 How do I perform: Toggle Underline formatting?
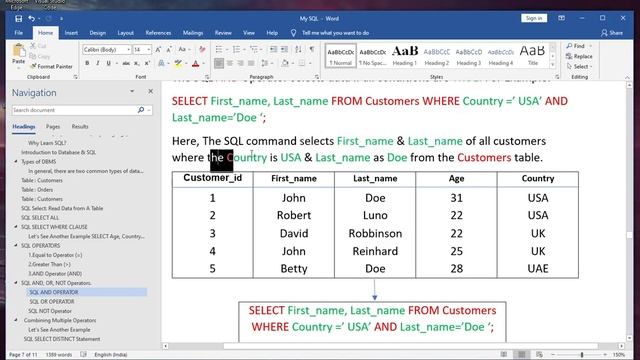coord(108,63)
